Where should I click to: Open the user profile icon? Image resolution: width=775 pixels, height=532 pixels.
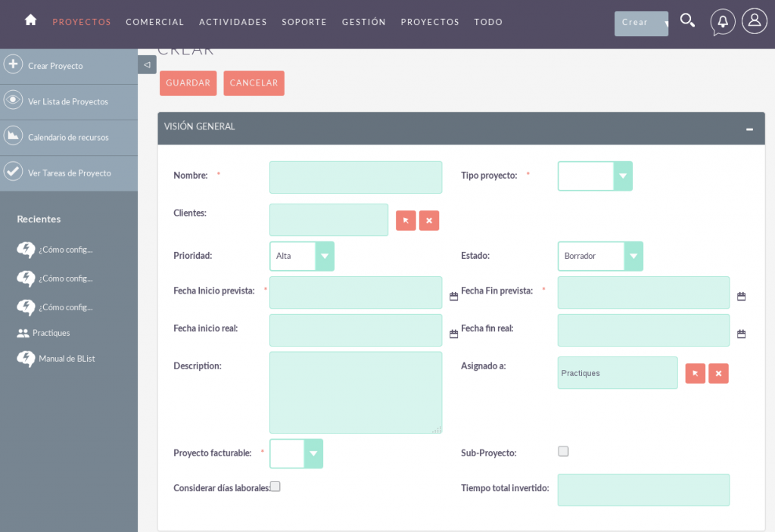pyautogui.click(x=754, y=21)
